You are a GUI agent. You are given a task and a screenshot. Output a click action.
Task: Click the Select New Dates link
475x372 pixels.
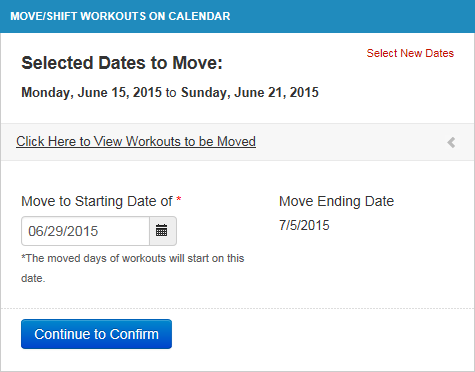(x=410, y=53)
